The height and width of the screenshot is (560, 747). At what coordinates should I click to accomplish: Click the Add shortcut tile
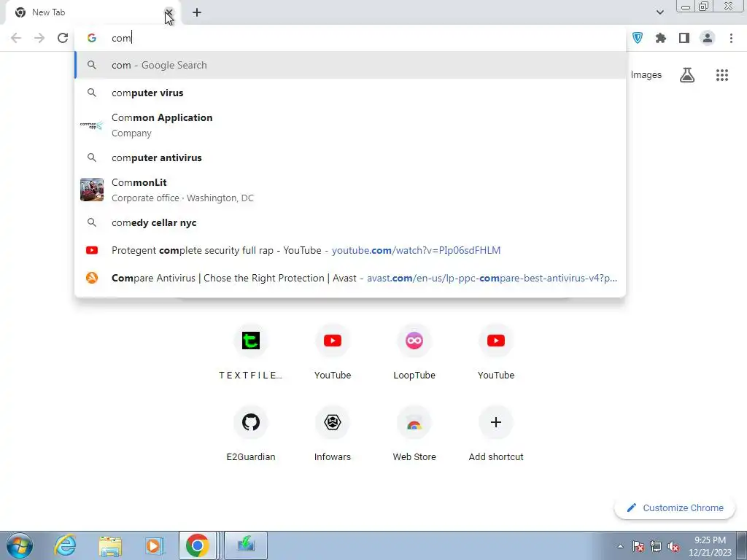click(496, 435)
